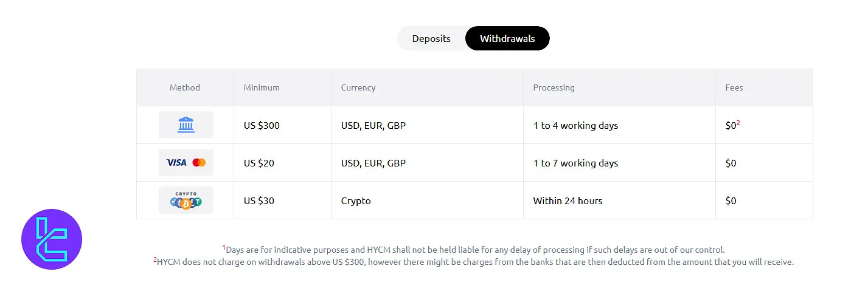Click the US $30 minimum cell
The image size is (868, 291).
click(259, 201)
